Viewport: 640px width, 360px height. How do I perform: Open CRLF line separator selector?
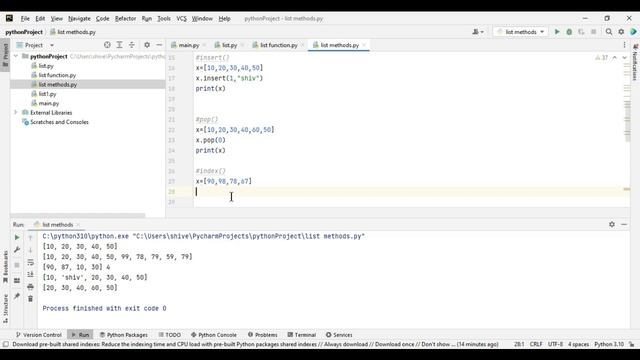[536, 344]
